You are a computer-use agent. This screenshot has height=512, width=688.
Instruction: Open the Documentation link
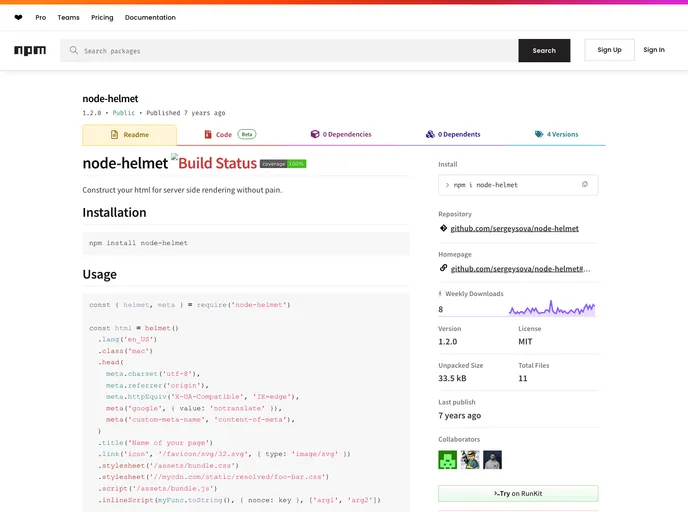click(x=150, y=18)
